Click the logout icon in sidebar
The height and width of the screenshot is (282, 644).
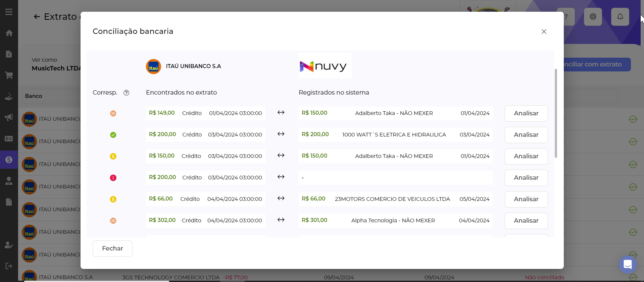(9, 266)
